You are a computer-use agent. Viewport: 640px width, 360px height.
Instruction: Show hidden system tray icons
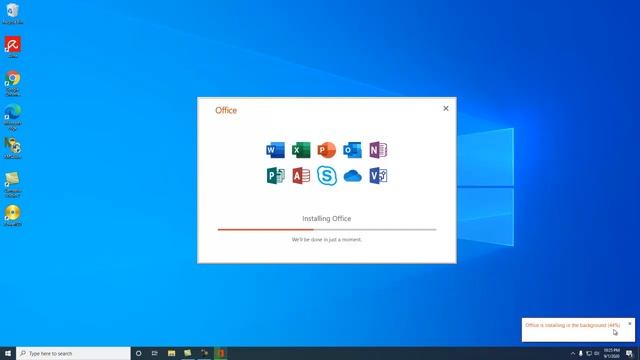573,353
